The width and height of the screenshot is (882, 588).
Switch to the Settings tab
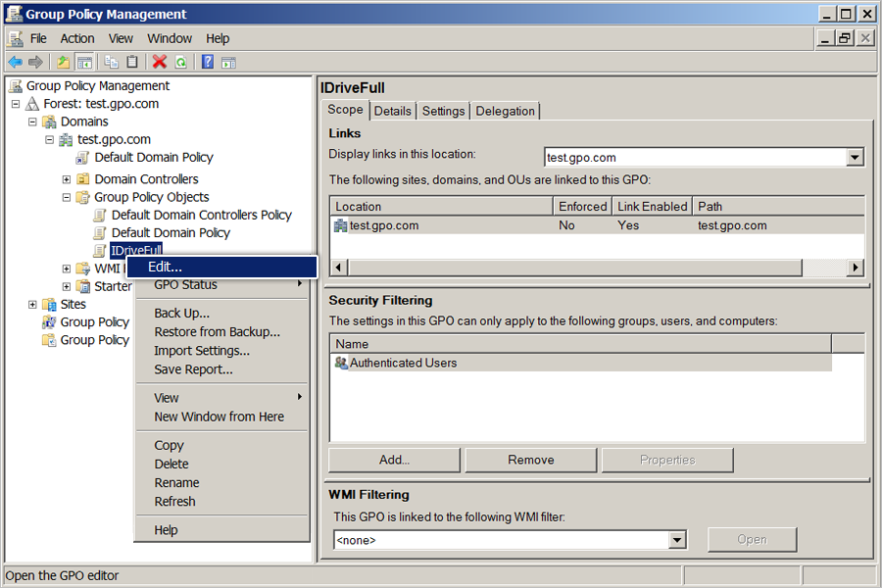click(444, 111)
